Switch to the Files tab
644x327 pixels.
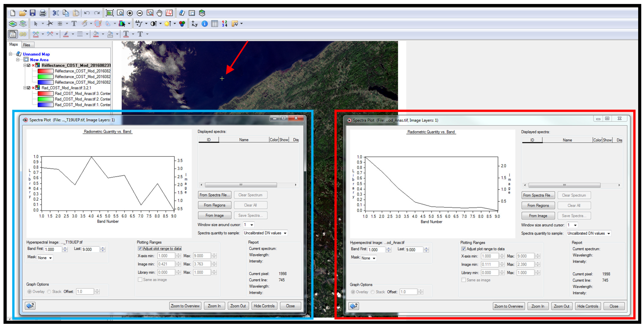(x=27, y=45)
